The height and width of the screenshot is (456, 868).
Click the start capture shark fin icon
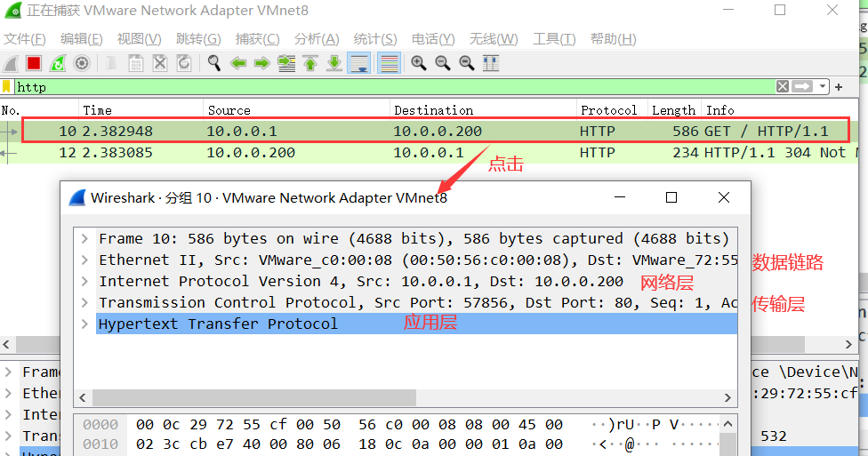[11, 64]
